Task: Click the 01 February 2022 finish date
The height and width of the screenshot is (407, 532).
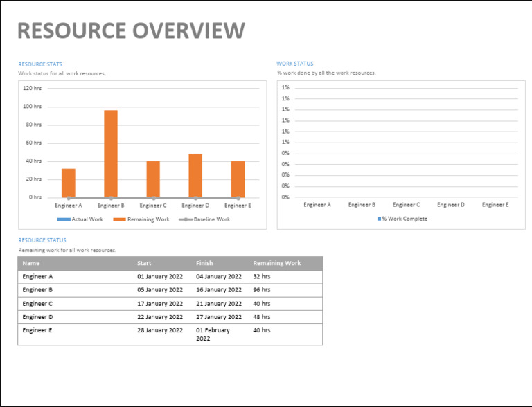Action: 213,334
